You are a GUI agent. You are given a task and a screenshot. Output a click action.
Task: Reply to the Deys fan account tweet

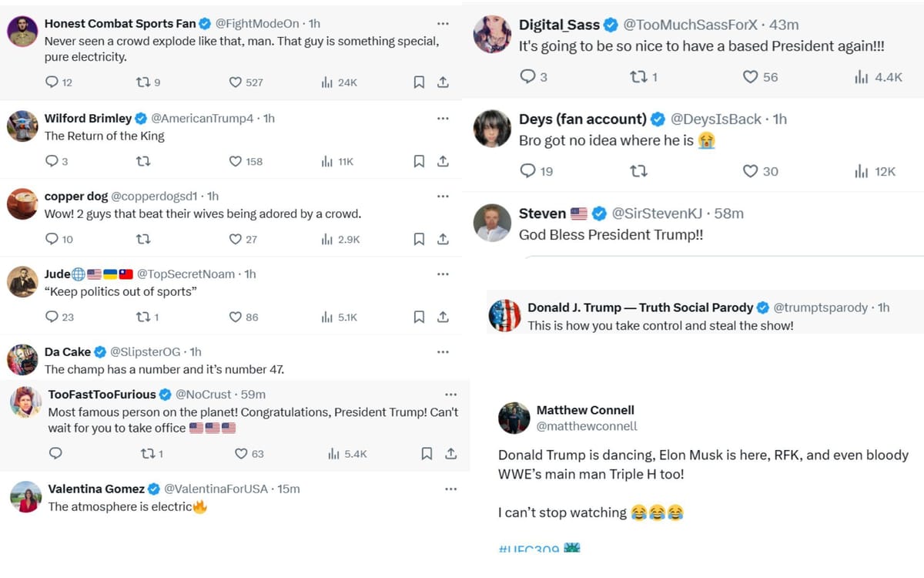coord(527,171)
